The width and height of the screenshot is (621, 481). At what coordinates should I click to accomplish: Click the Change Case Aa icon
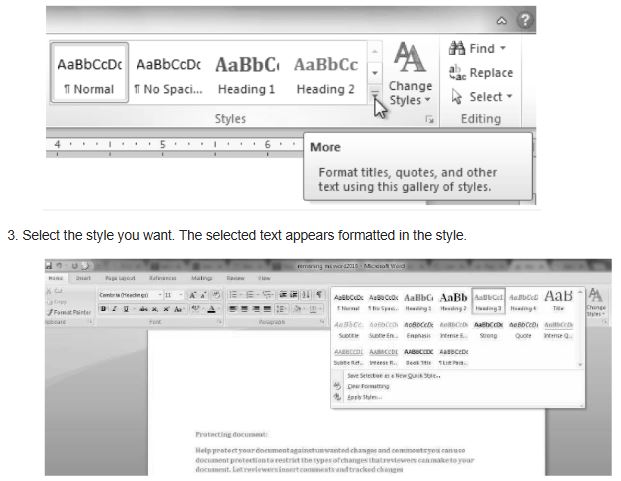[x=178, y=309]
